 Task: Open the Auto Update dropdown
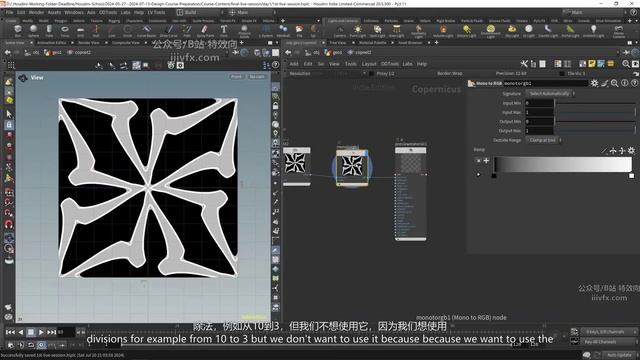point(620,356)
